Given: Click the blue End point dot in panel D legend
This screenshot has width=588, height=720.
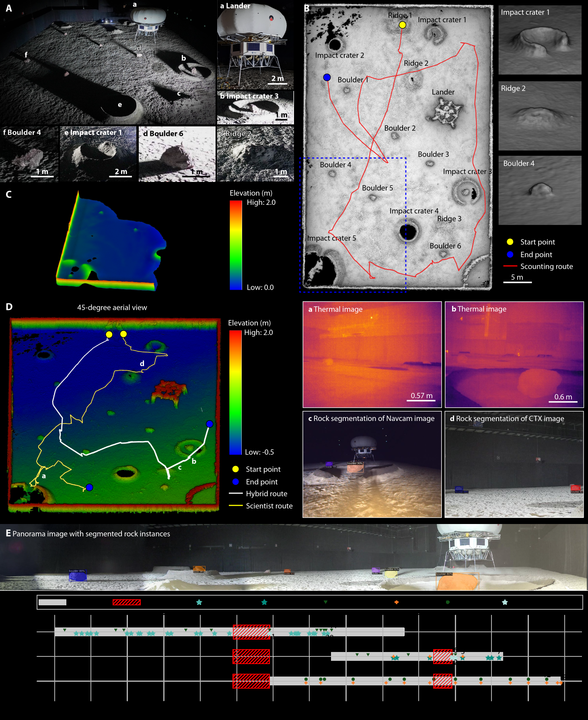Looking at the screenshot, I should [236, 482].
